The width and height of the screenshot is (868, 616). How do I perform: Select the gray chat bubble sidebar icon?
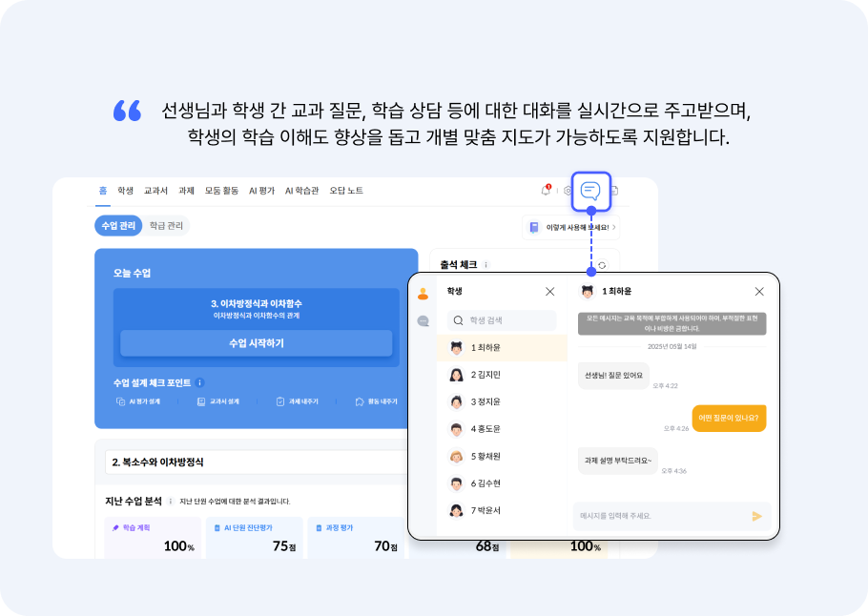point(423,321)
